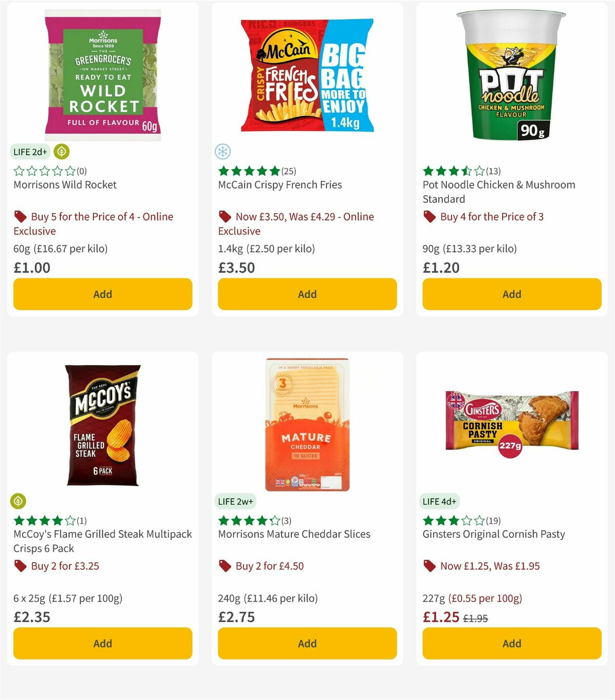Viewport: 615px width, 700px height.
Task: Add McCain Crispy French Fries to the basket
Action: point(307,294)
